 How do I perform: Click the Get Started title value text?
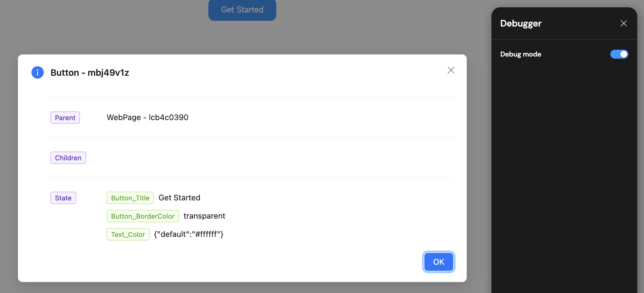pyautogui.click(x=180, y=198)
